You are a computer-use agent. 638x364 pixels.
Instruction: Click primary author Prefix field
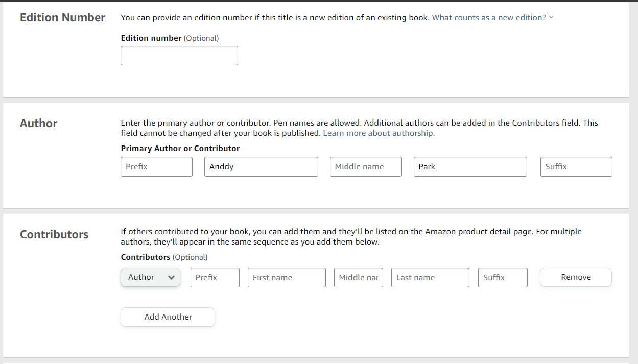pyautogui.click(x=156, y=167)
